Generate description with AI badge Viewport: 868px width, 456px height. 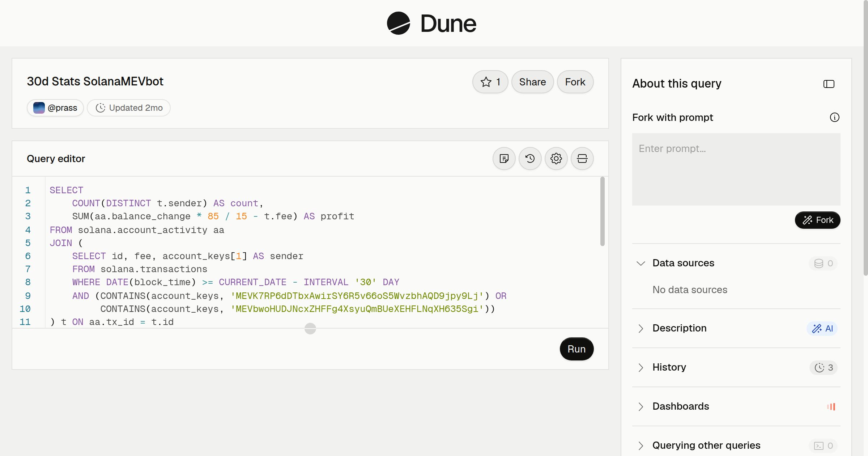[822, 328]
